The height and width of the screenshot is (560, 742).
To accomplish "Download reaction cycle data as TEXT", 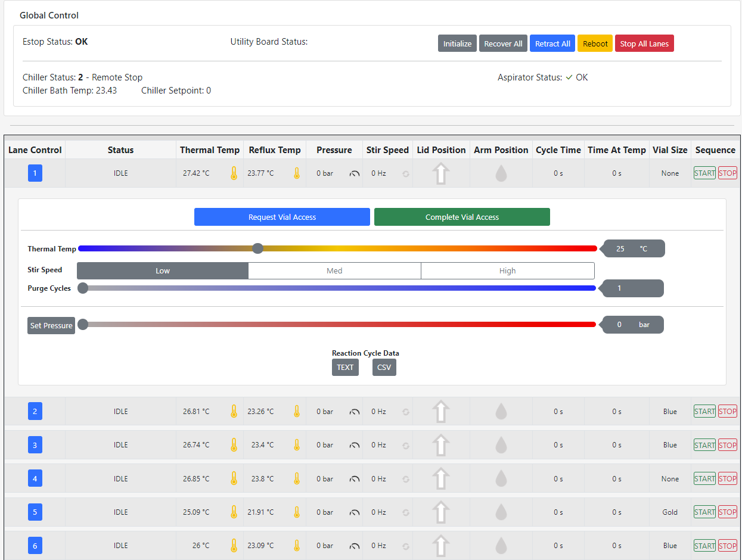I will click(x=345, y=367).
